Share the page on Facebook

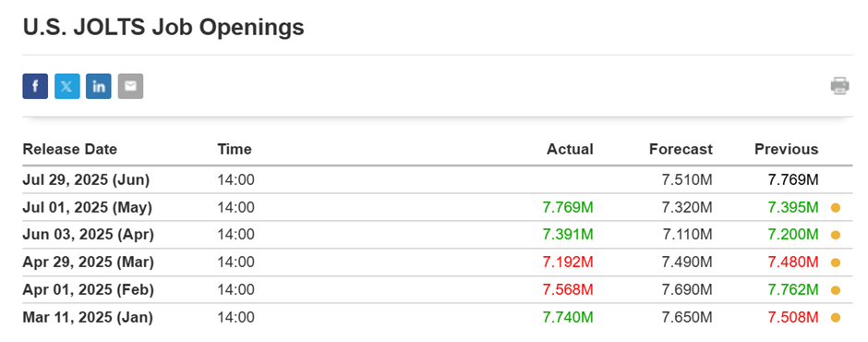tap(35, 86)
